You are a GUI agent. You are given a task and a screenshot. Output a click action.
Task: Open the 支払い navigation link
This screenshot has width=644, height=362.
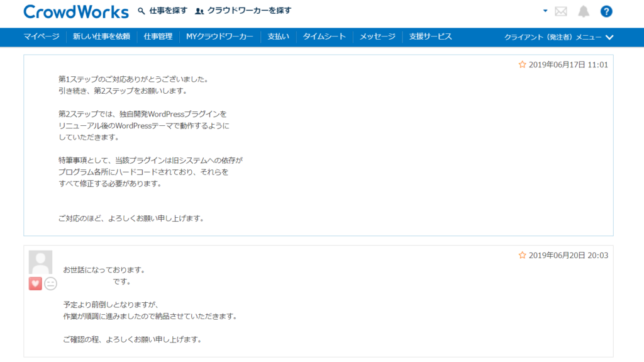pyautogui.click(x=278, y=37)
